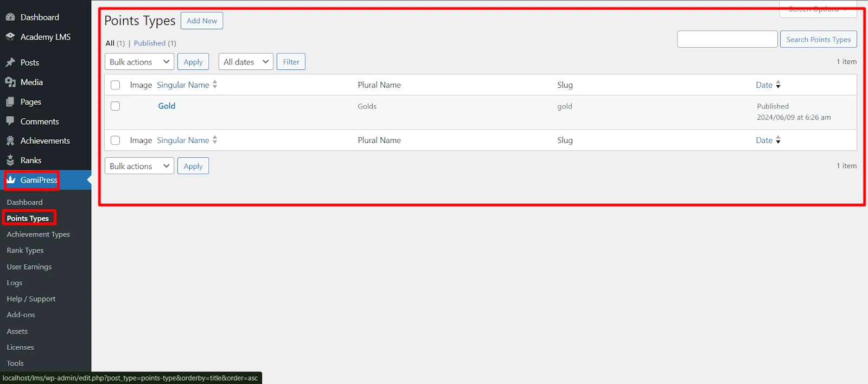Click the Pages icon in sidebar

coord(10,102)
